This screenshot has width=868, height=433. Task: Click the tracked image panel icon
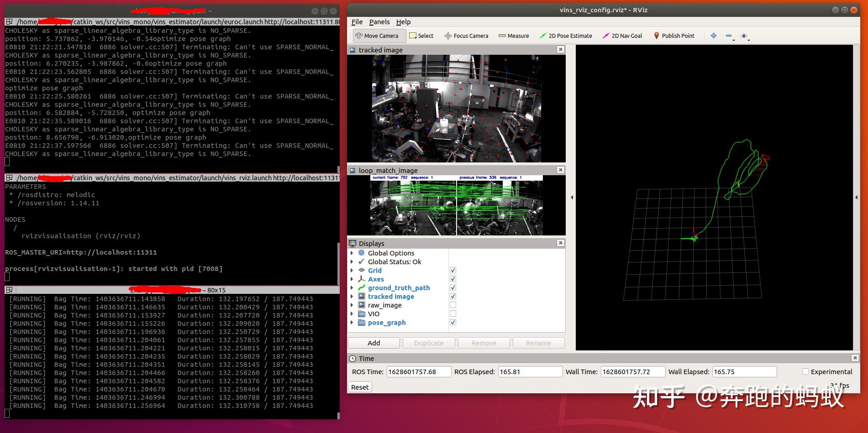pyautogui.click(x=352, y=50)
